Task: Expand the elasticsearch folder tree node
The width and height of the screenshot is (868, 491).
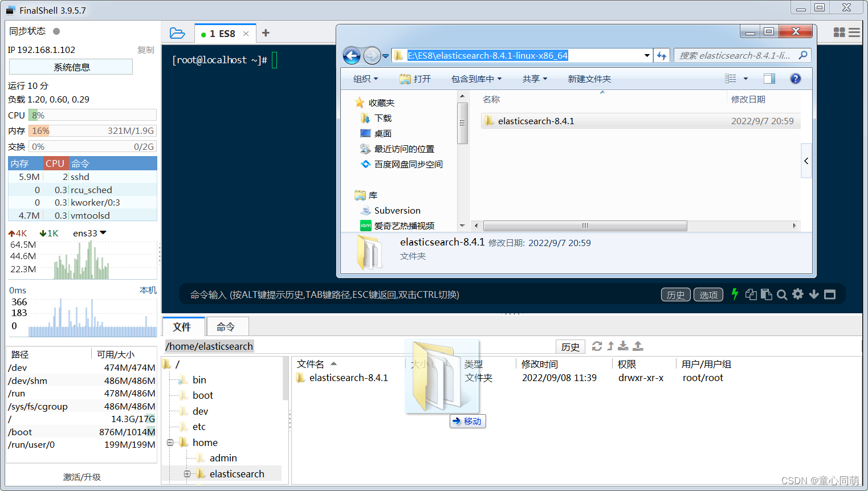Action: 187,474
